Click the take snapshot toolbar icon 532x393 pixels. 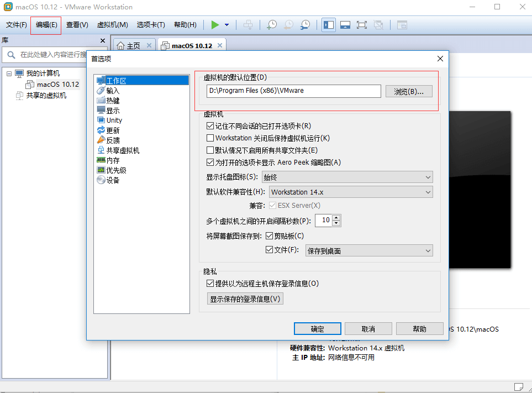coord(271,25)
